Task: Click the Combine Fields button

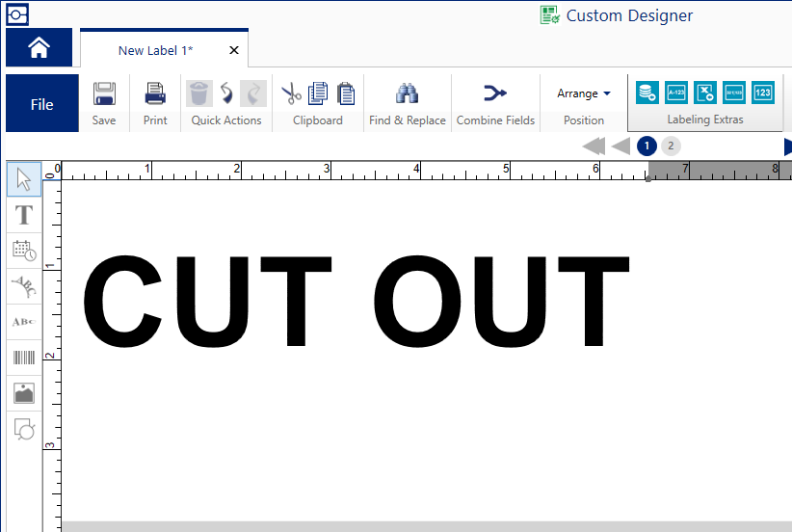Action: pyautogui.click(x=495, y=93)
